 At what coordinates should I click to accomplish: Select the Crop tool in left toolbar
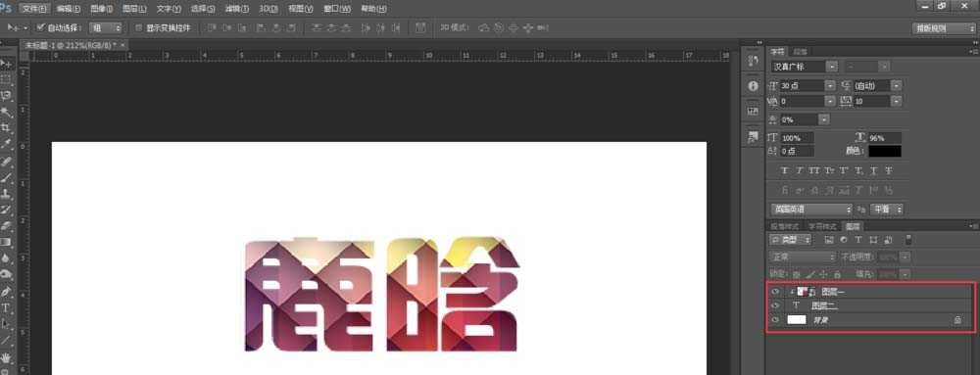pos(6,127)
